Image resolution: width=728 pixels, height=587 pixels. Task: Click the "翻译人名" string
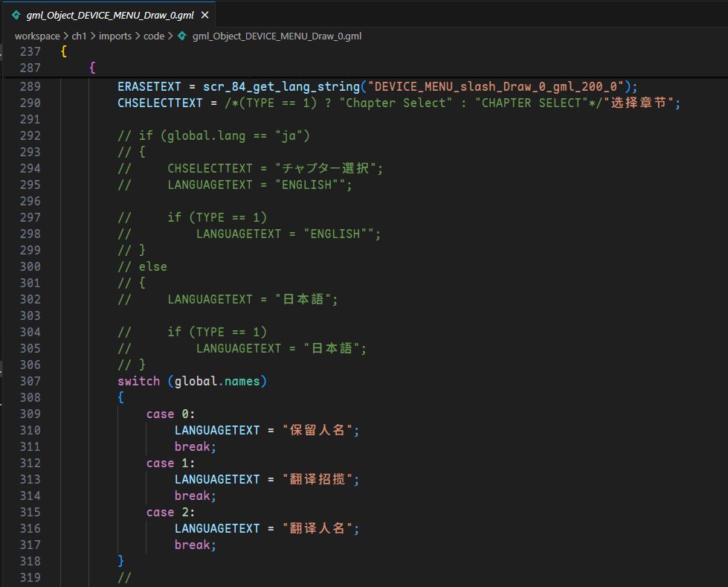318,528
